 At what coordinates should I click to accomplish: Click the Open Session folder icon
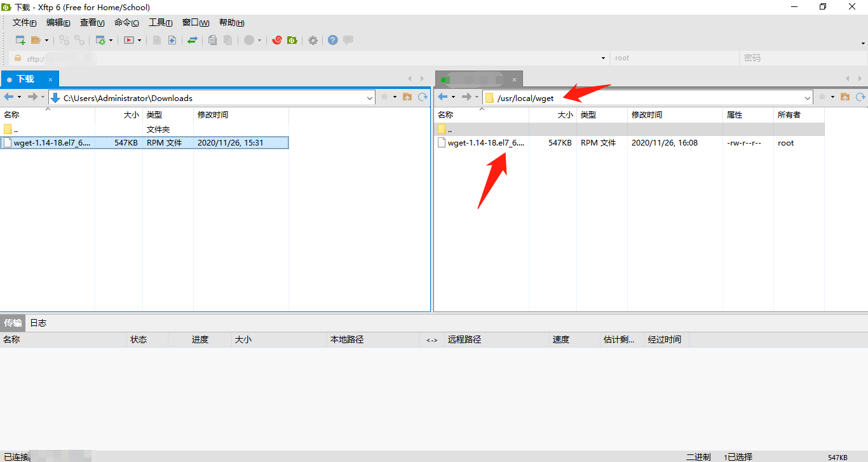pyautogui.click(x=36, y=40)
